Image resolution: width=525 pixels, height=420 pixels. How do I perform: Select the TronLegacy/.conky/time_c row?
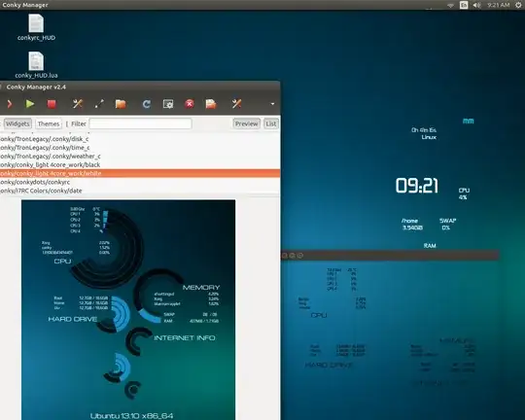pos(140,148)
